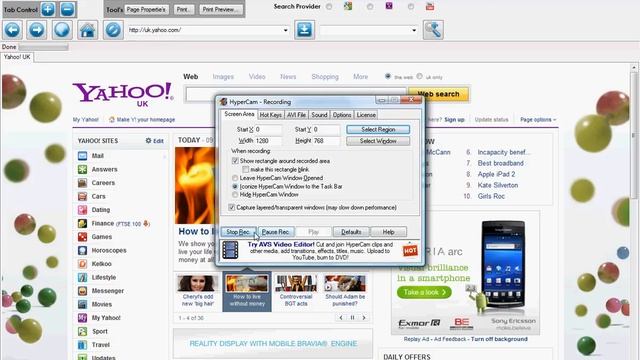Switch to the Hot Keys tab in HyperCam
This screenshot has height=360, width=640.
coord(271,115)
